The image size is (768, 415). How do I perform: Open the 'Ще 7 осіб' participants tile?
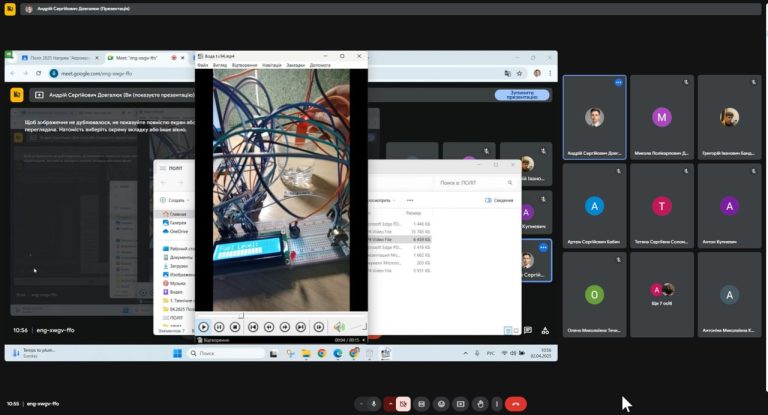point(662,295)
